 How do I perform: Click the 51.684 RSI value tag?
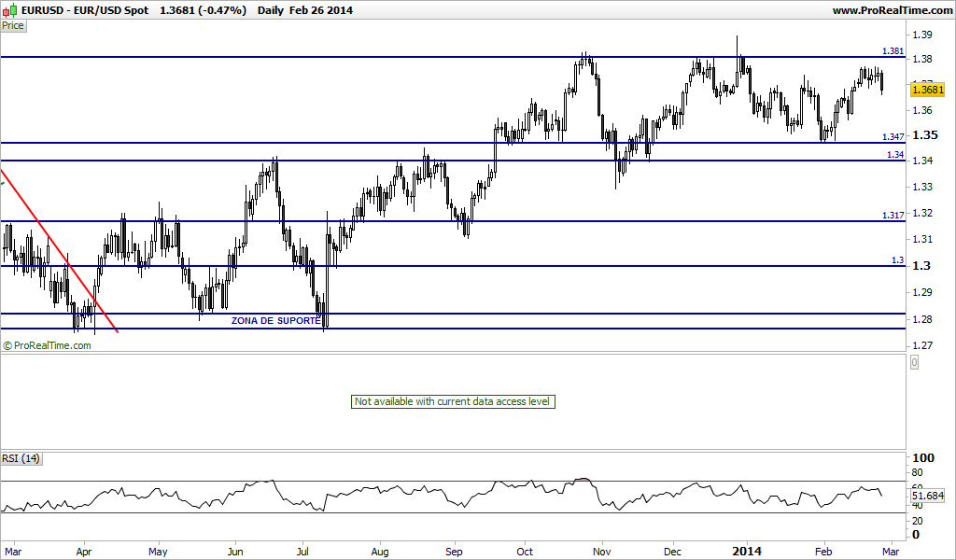point(928,496)
